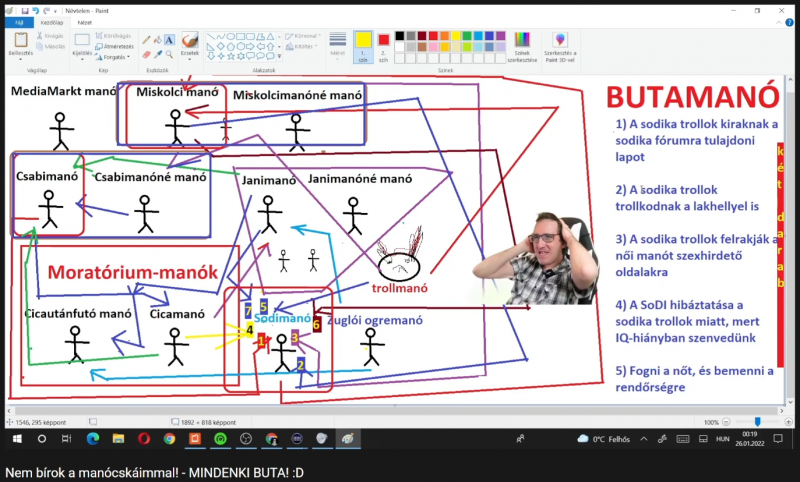Image resolution: width=800 pixels, height=482 pixels.
Task: Open Microsoft Edge from the taskbar
Action: pyautogui.click(x=93, y=439)
